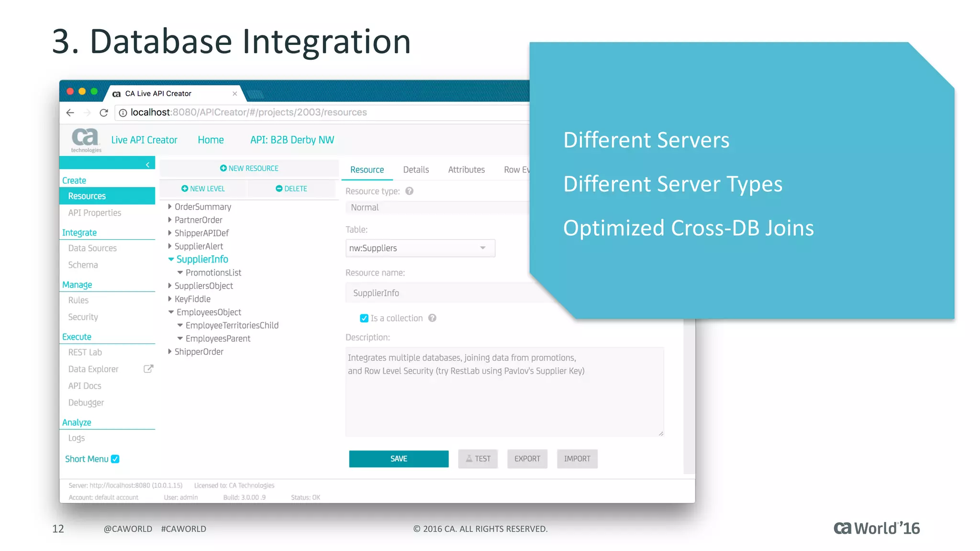Click the TEST button

point(478,459)
